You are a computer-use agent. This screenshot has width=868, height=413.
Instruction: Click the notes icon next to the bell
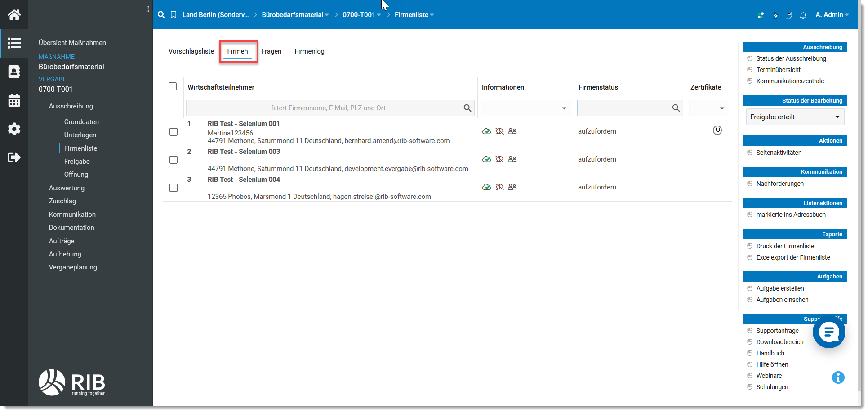click(x=789, y=15)
